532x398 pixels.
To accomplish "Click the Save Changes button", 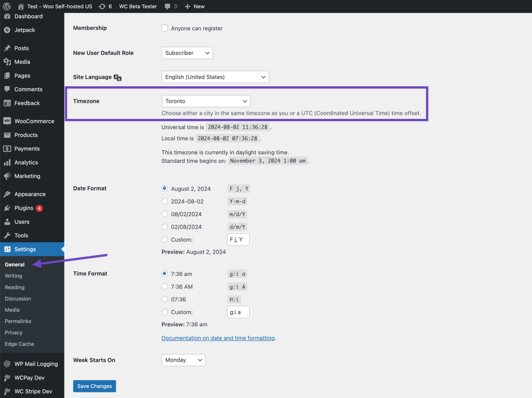I will point(94,386).
